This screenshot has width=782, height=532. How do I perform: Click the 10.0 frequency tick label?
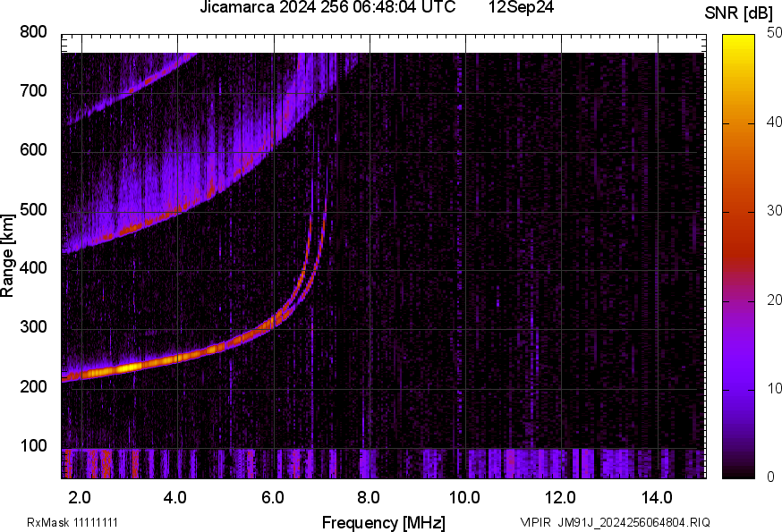[x=464, y=497]
